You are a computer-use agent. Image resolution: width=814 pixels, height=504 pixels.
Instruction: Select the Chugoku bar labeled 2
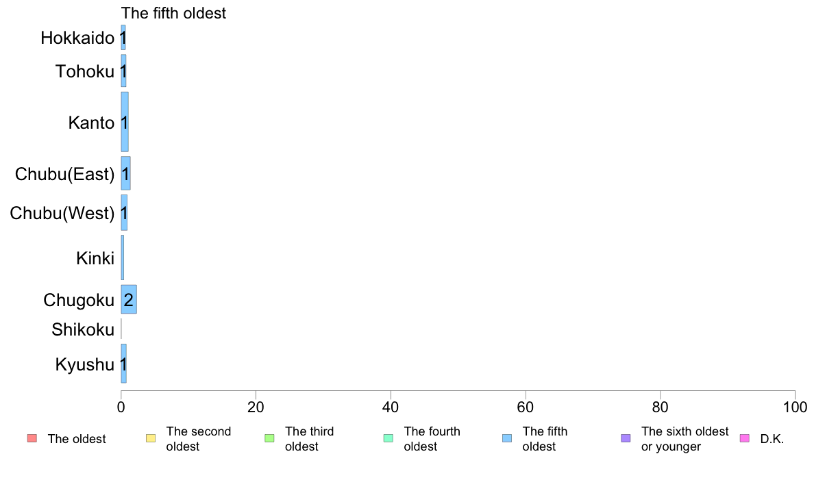tap(129, 299)
